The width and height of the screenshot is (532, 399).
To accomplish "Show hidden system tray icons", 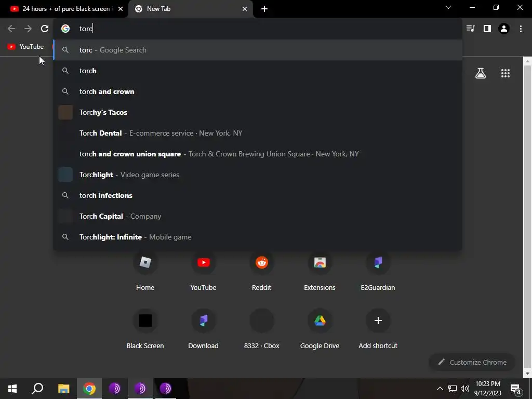I will click(x=440, y=389).
